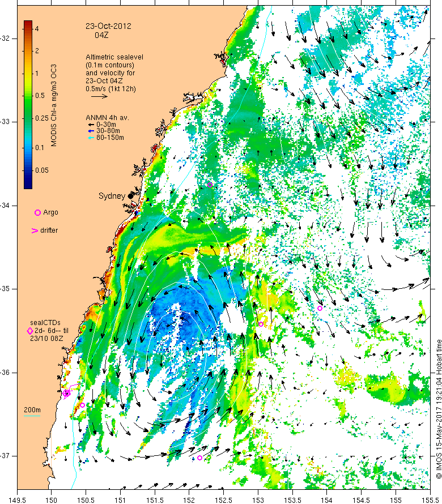Click the 'sealCTDs' label text
The height and width of the screenshot is (504, 442).
(45, 322)
